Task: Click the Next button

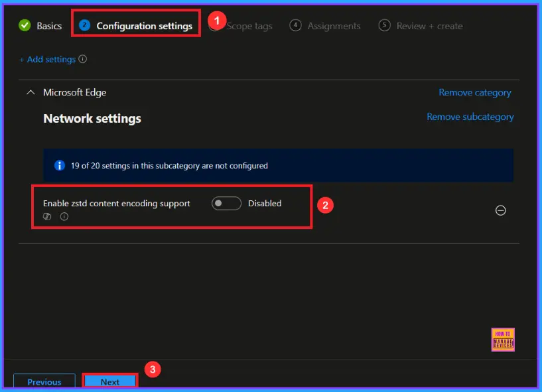Action: [110, 381]
